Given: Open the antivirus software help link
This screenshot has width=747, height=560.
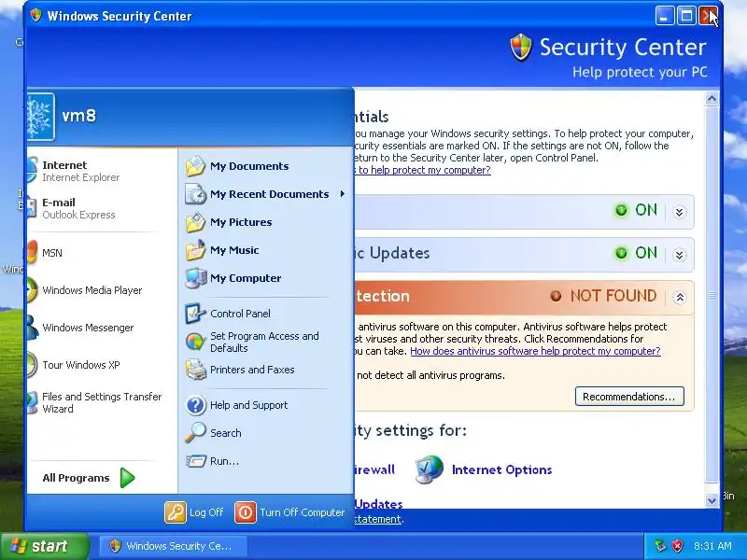Looking at the screenshot, I should click(535, 351).
